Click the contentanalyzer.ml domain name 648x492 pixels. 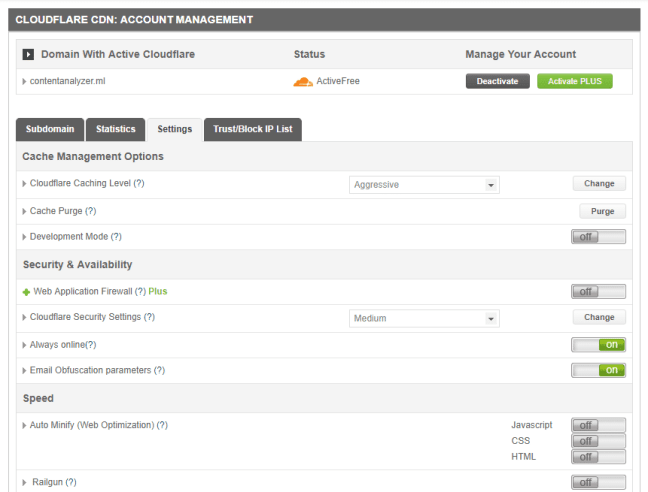click(67, 81)
